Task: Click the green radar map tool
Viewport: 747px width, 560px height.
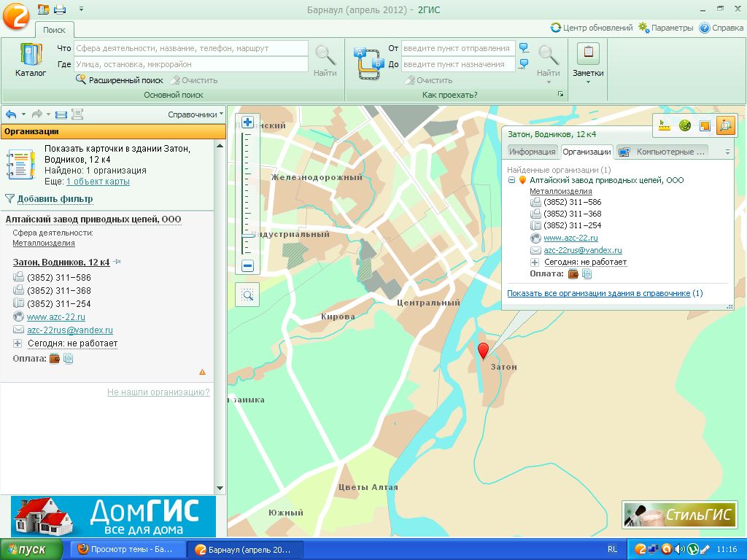Action: [x=684, y=125]
